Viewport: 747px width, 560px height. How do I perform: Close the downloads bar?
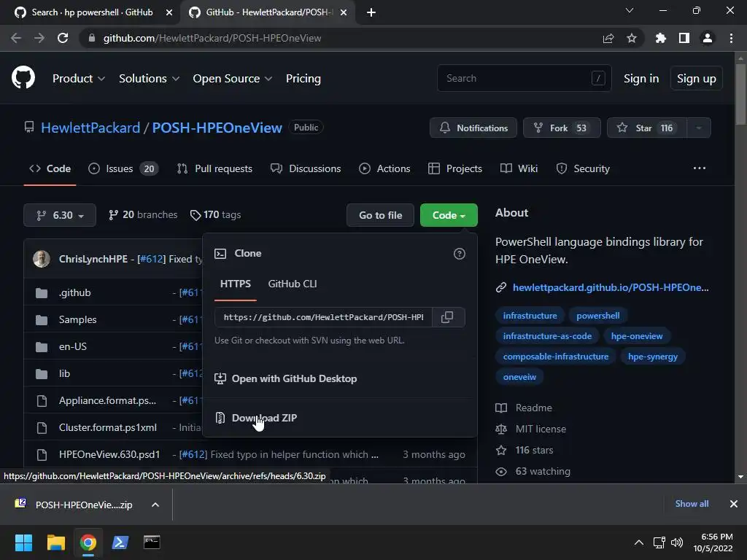coord(734,504)
